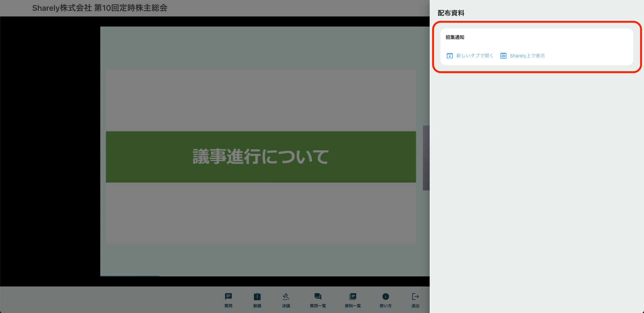This screenshot has height=313, width=644.
Task: Select the 招集通知 document card title
Action: point(455,37)
